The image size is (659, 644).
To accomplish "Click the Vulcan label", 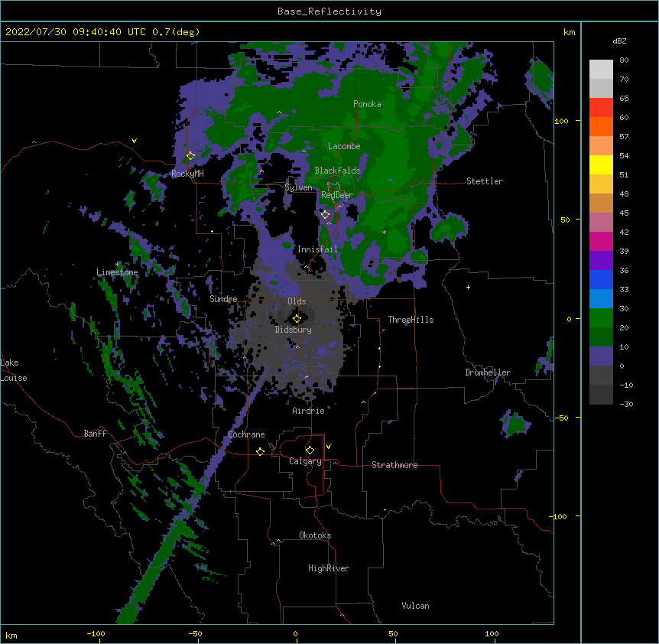I will pos(415,606).
